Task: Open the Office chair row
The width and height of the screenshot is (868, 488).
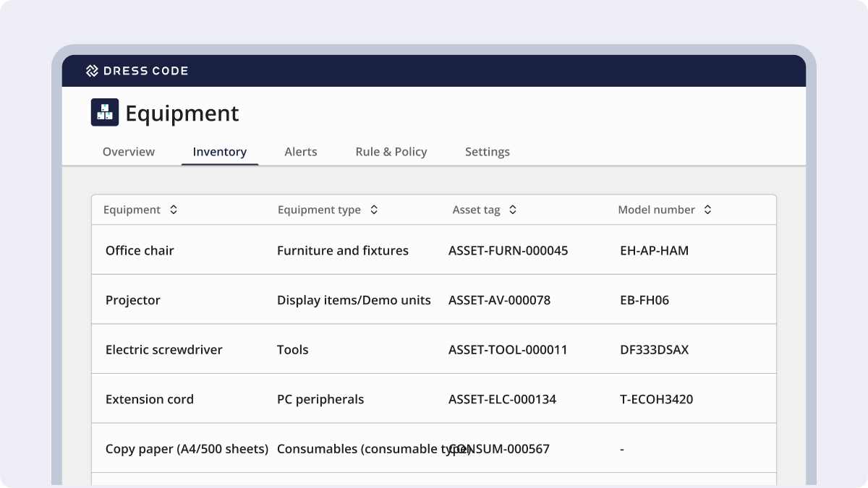Action: (x=140, y=251)
